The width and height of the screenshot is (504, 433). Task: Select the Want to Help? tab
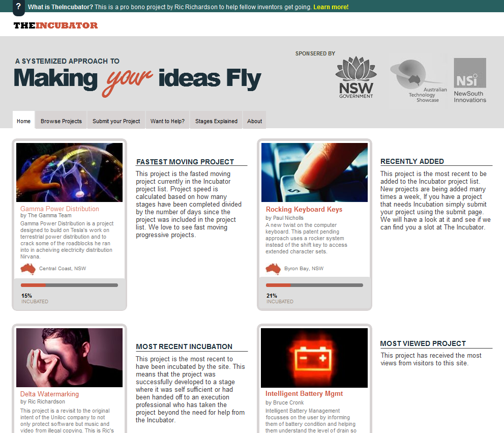(167, 121)
